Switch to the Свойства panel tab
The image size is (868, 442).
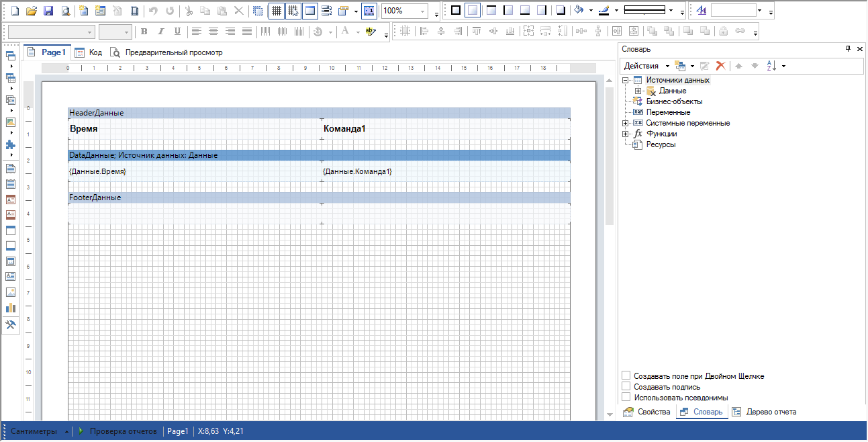click(x=647, y=412)
